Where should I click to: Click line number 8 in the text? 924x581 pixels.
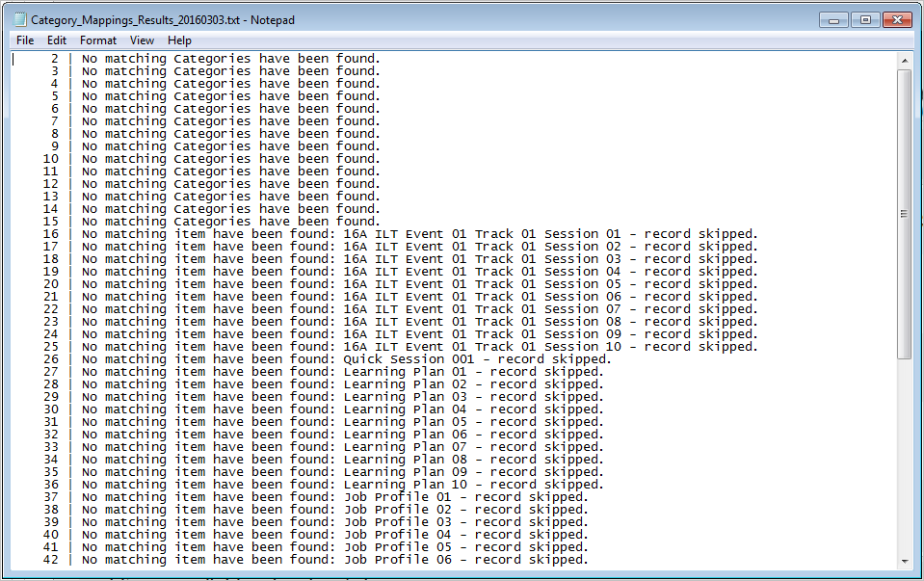click(55, 134)
